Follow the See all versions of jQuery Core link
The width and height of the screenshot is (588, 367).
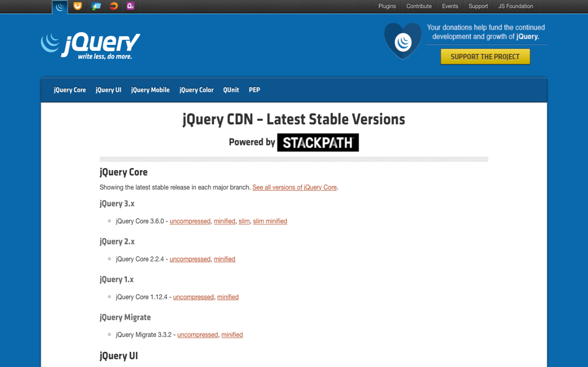click(294, 187)
